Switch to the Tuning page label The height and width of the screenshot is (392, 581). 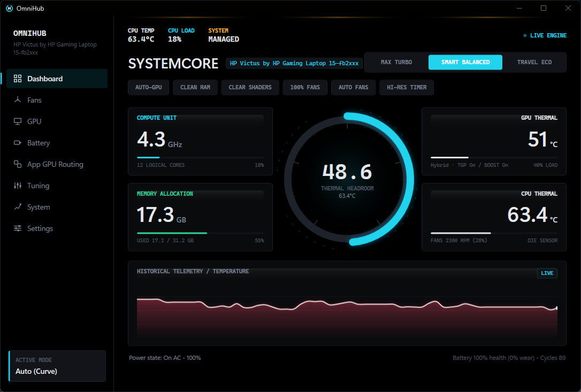(x=38, y=186)
